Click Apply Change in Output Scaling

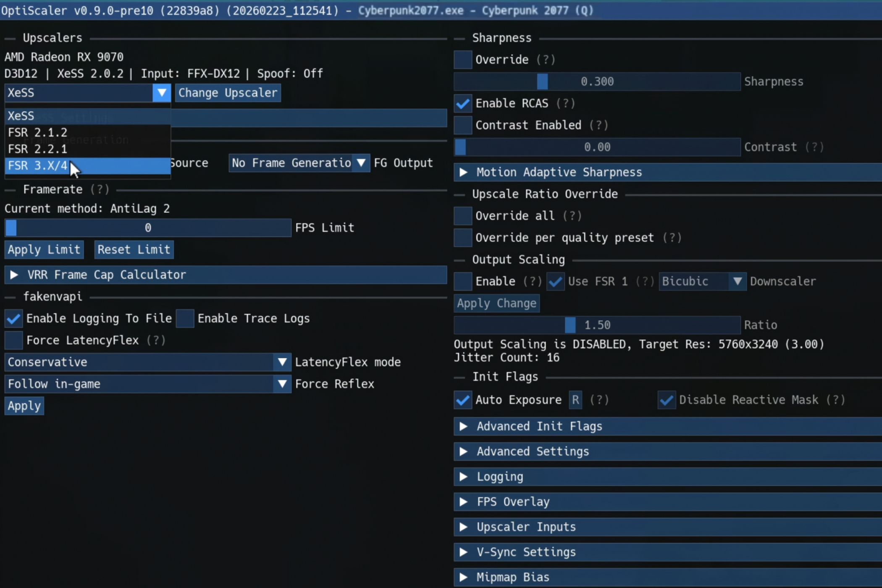(x=496, y=303)
